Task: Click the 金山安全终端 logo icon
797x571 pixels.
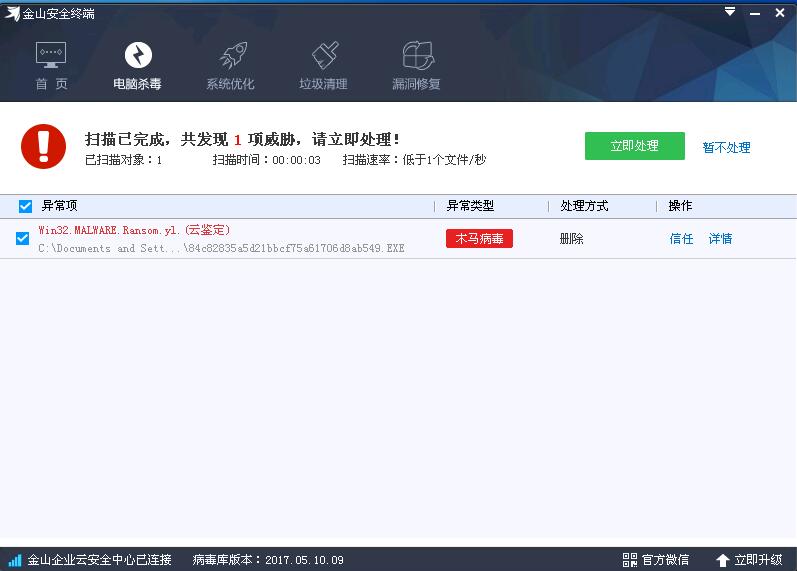Action: [x=12, y=14]
